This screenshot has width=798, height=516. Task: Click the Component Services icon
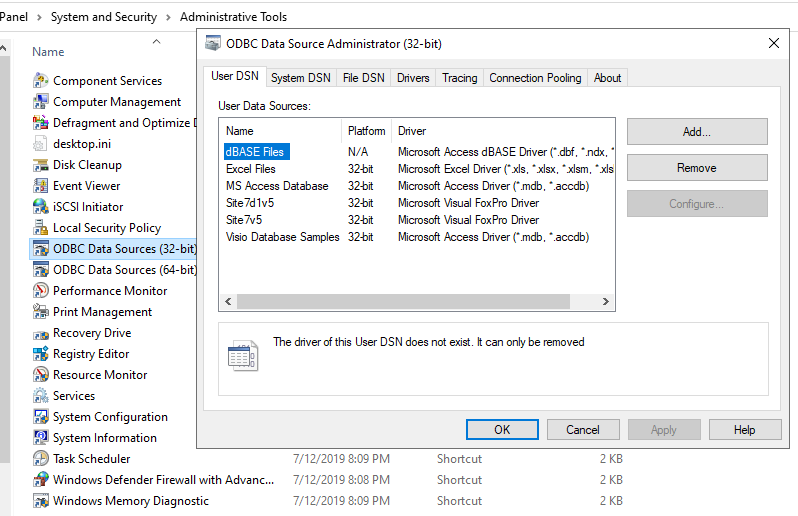click(x=40, y=81)
